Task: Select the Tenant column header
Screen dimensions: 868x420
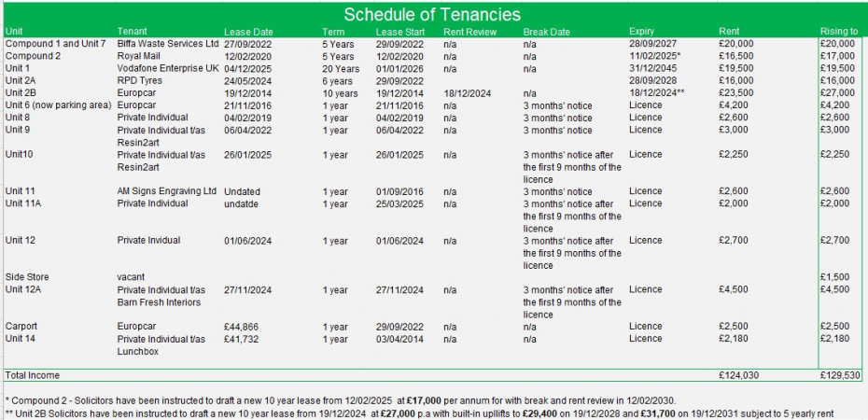Action: [133, 32]
